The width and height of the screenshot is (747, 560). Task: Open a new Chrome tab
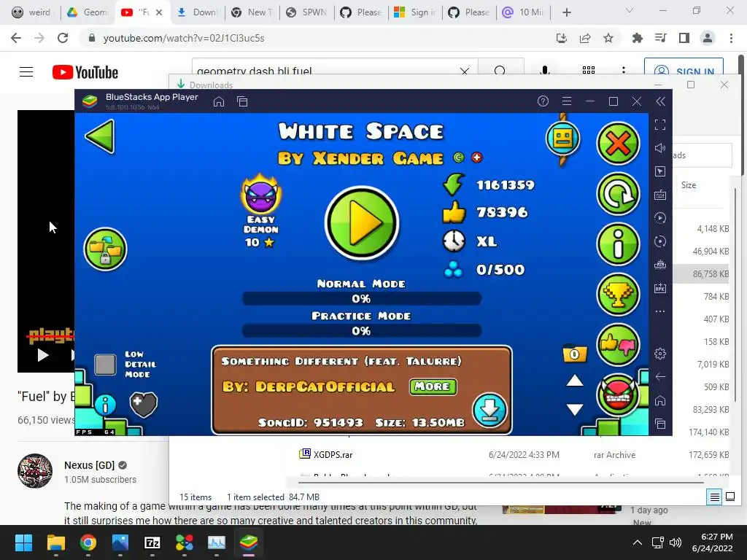566,12
